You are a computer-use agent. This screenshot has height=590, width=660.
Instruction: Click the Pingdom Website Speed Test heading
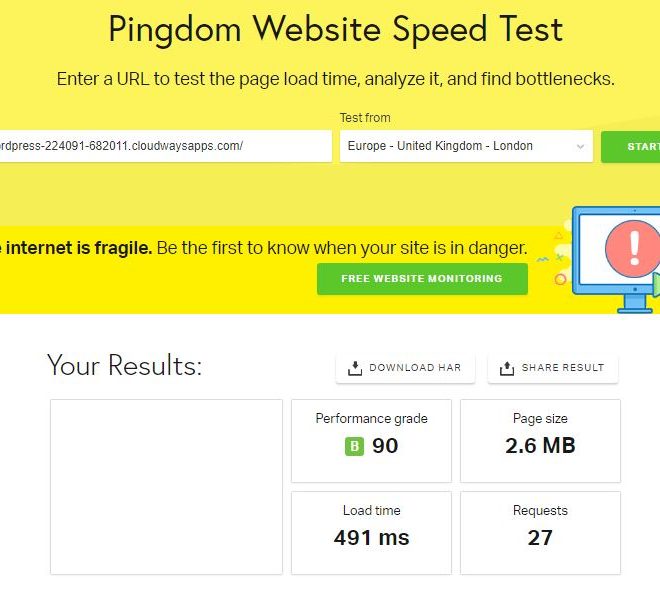[336, 29]
